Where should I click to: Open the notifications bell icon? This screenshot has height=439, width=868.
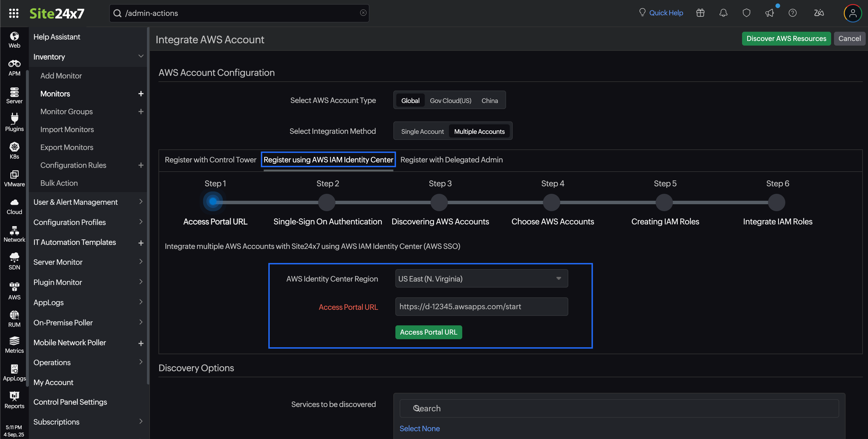tap(723, 13)
